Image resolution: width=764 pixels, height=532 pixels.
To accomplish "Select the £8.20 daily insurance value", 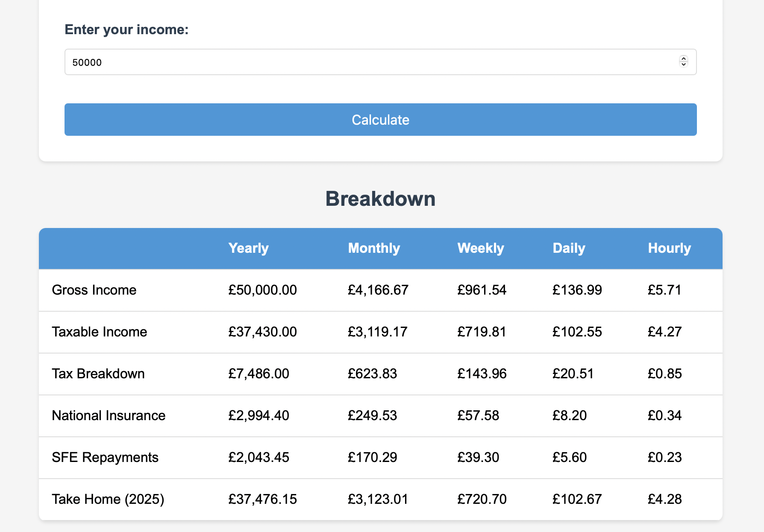I will coord(569,415).
